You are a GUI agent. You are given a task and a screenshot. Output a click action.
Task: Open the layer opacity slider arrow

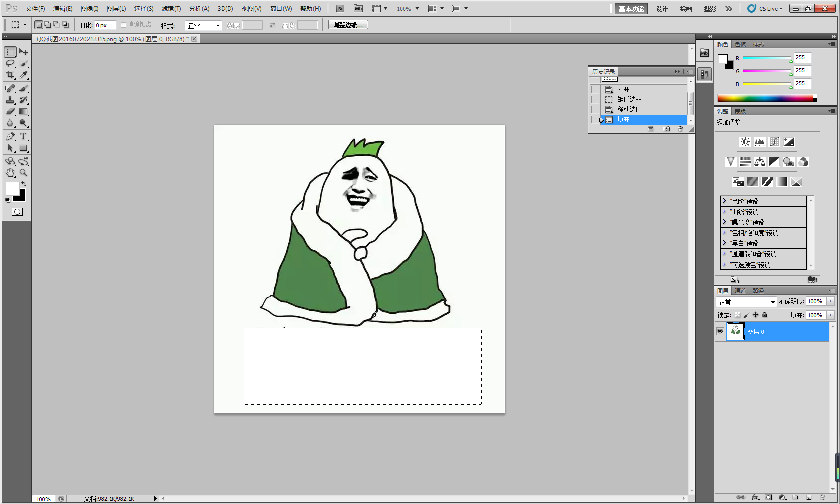click(x=830, y=301)
